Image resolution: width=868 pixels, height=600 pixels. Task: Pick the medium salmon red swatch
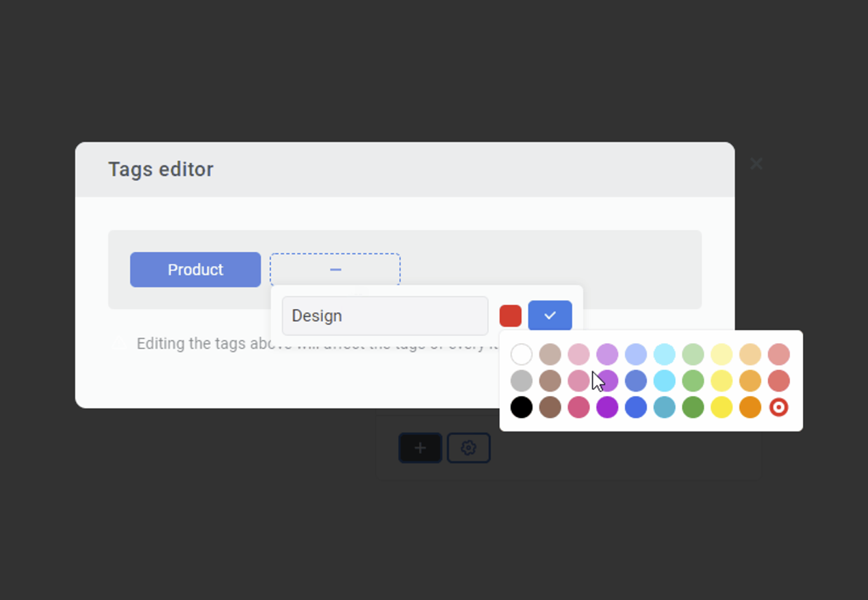pos(779,381)
